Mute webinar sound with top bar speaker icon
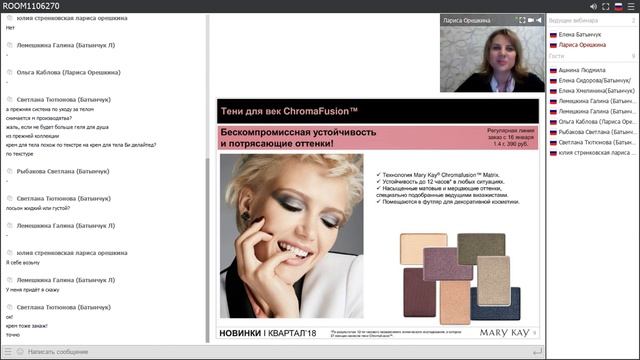Image resolution: width=640 pixels, height=360 pixels. pyautogui.click(x=593, y=7)
